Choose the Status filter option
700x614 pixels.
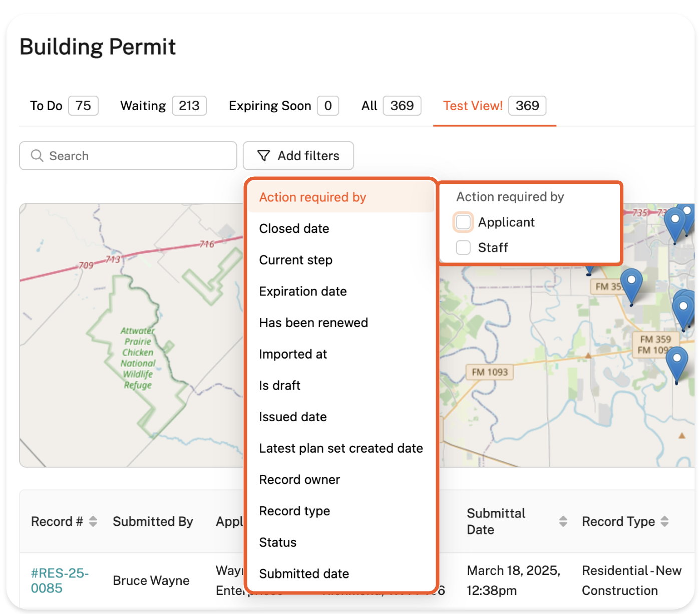point(278,542)
